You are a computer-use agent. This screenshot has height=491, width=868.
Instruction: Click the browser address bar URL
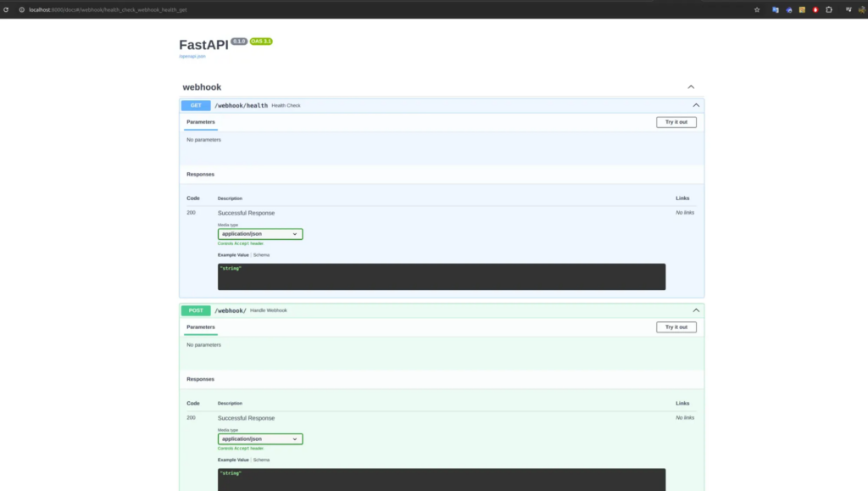pos(110,9)
